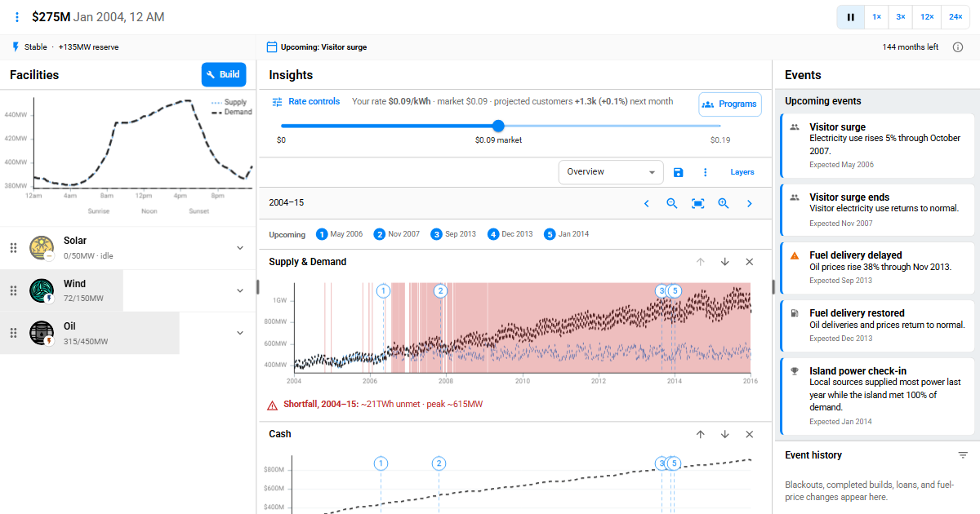Click the 144 months left label
Screen dimensions: 980x514
point(911,47)
